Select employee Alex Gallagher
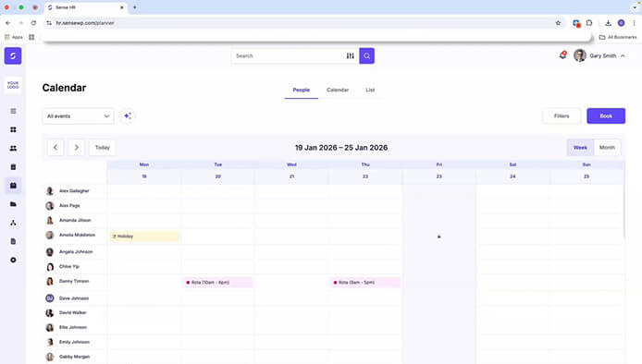Image resolution: width=642 pixels, height=364 pixels. click(74, 191)
